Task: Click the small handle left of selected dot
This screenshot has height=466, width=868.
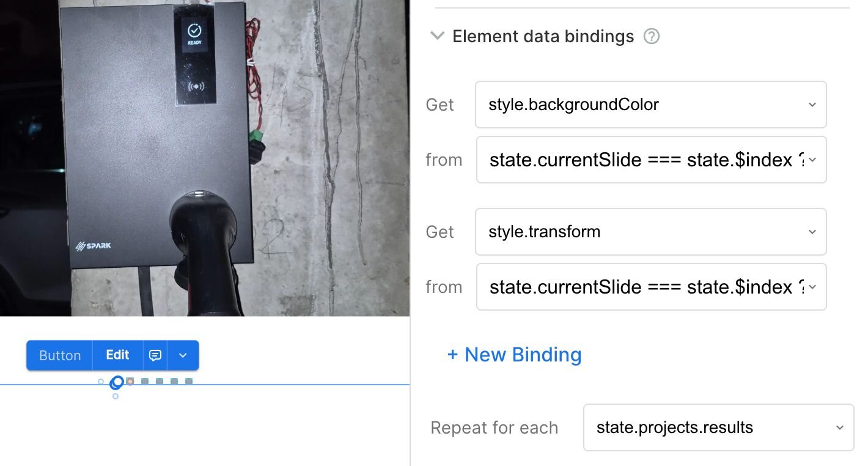Action: (101, 382)
